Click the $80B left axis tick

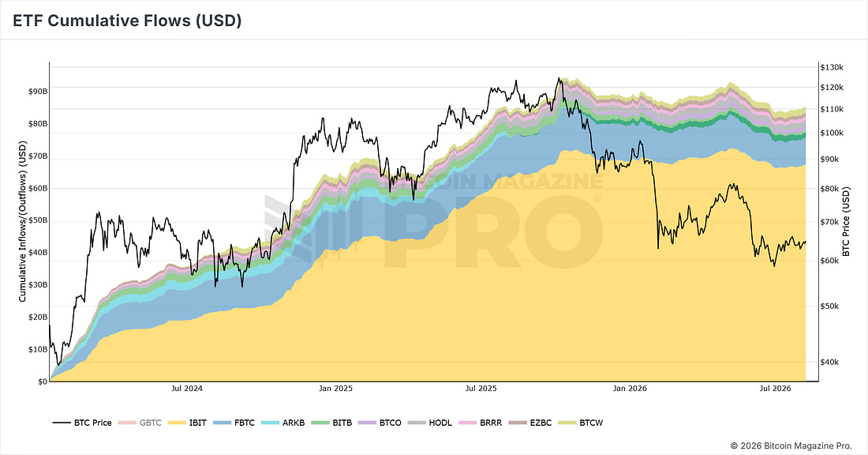coord(38,123)
